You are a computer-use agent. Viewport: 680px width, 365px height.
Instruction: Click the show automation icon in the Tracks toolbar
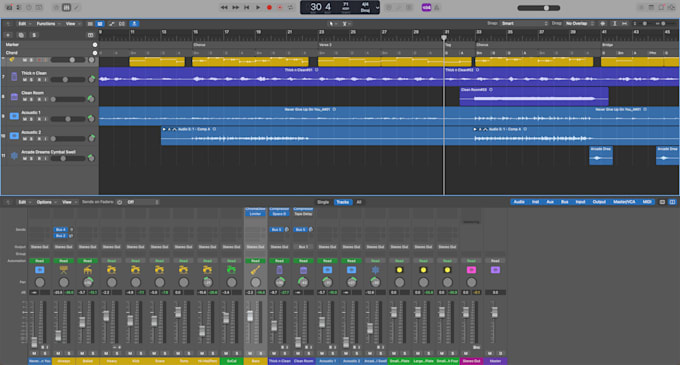click(111, 23)
